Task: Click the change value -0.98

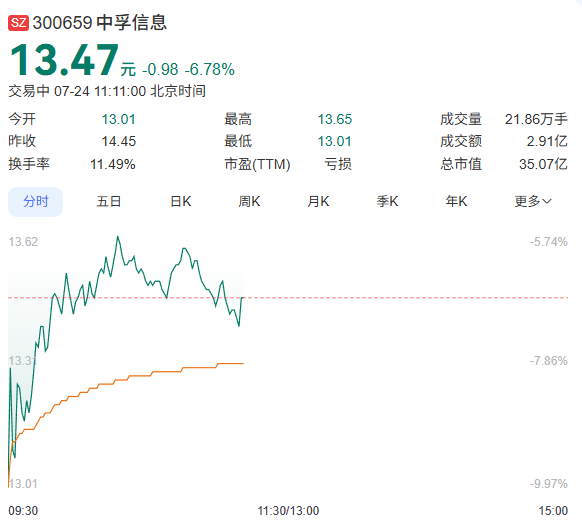Action: (160, 69)
